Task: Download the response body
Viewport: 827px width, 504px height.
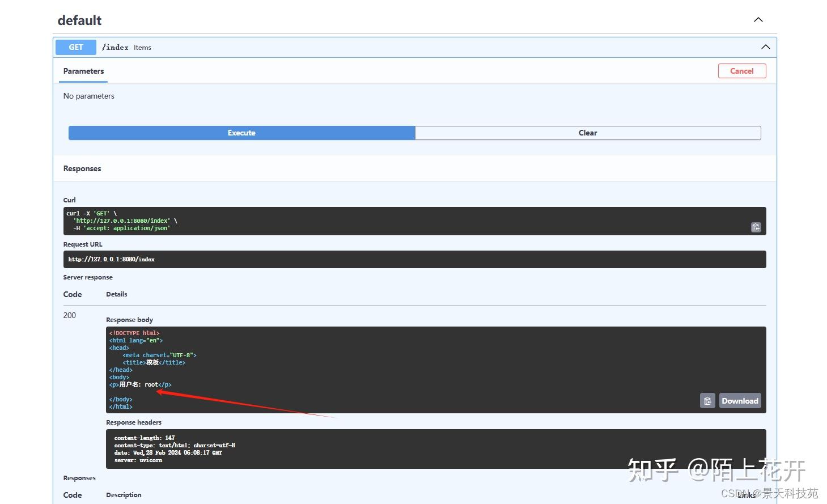Action: pos(740,401)
